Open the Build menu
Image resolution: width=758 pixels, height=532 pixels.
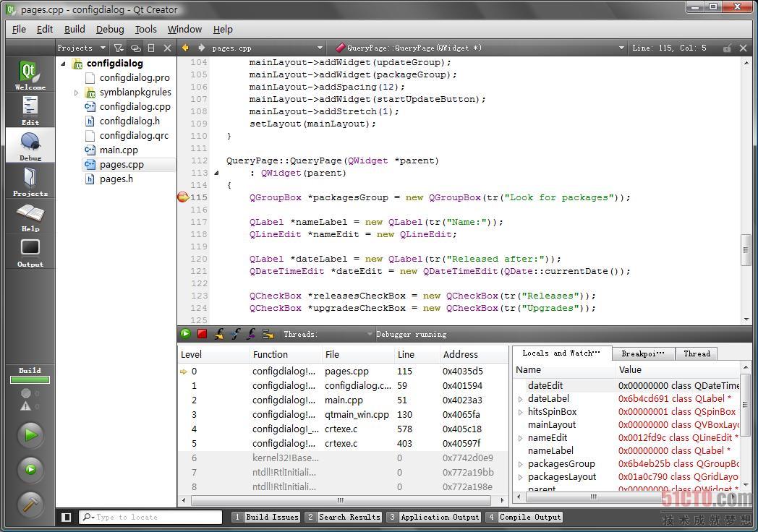pos(74,30)
